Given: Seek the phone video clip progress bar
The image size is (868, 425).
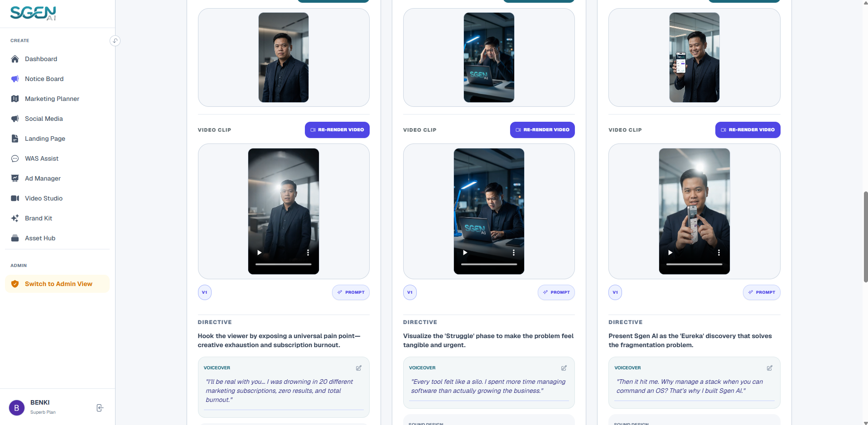Looking at the screenshot, I should [x=694, y=264].
